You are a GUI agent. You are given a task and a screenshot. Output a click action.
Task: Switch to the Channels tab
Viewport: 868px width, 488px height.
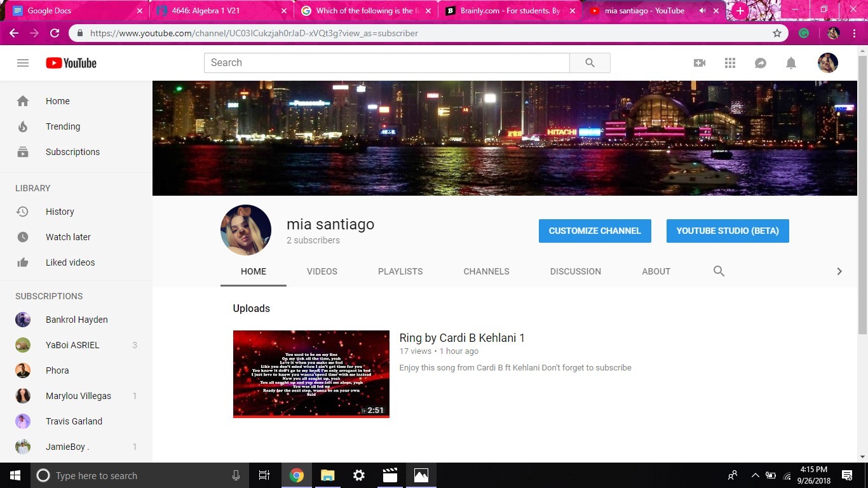487,271
